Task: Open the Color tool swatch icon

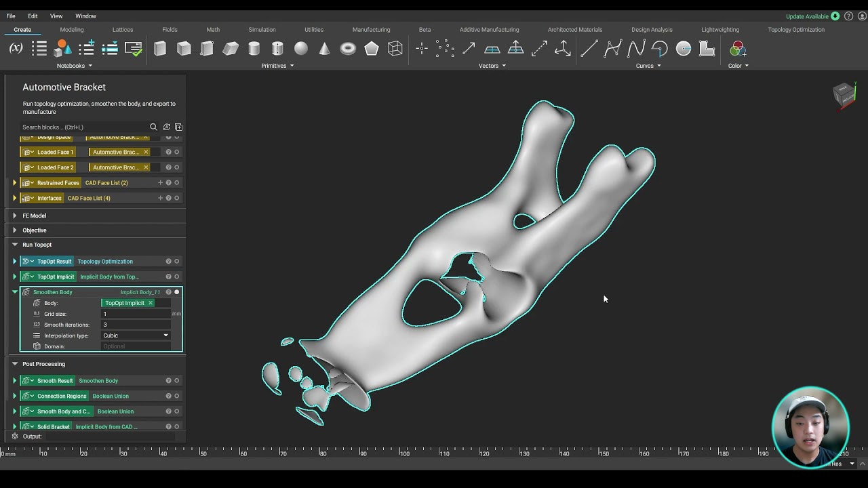Action: click(x=738, y=49)
